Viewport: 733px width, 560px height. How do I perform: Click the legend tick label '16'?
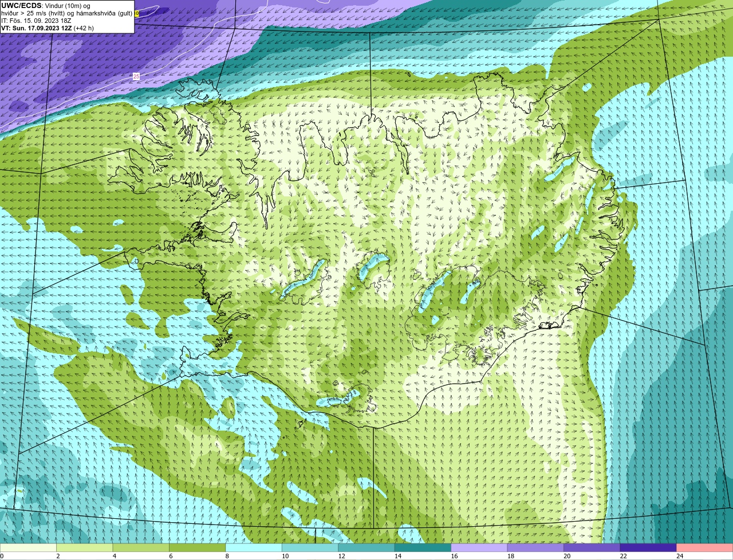pos(454,556)
